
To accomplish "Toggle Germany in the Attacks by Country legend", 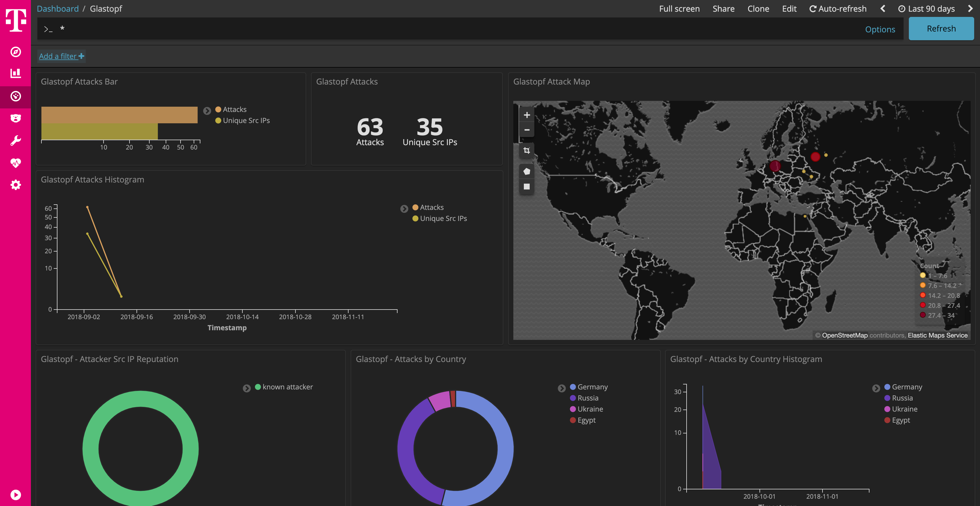I will point(592,386).
